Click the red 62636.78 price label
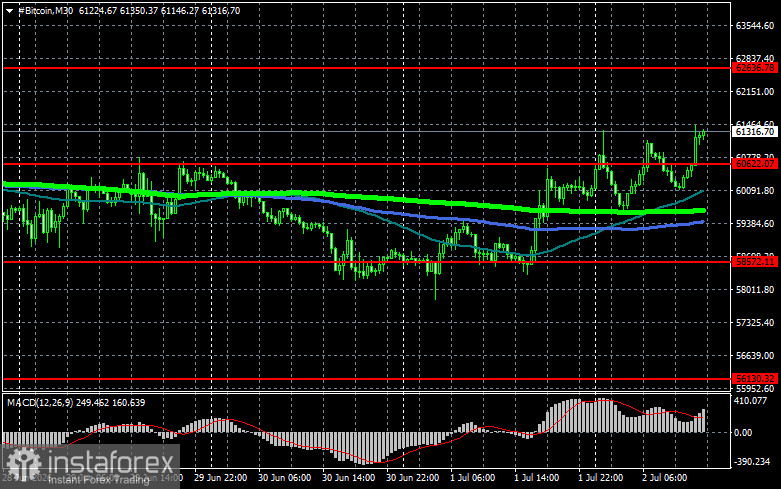This screenshot has width=781, height=489. (x=755, y=68)
